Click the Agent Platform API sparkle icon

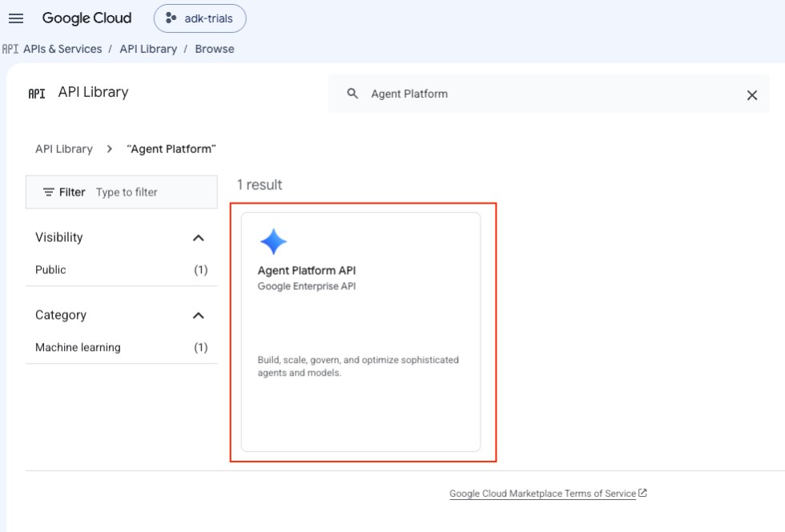pyautogui.click(x=273, y=241)
